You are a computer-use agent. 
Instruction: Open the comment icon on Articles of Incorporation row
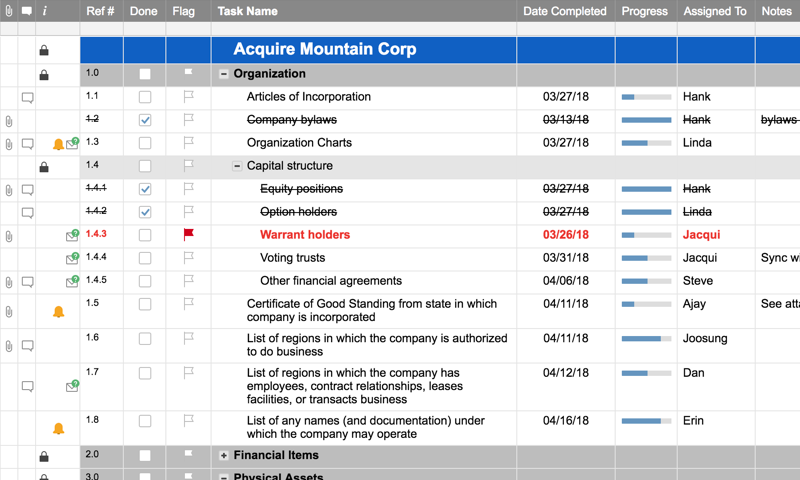tap(28, 98)
